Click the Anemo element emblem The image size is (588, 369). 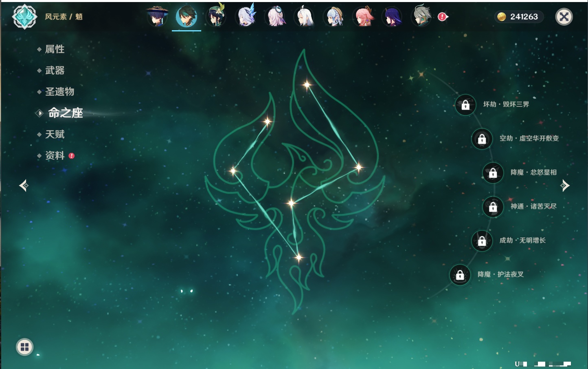(x=24, y=17)
